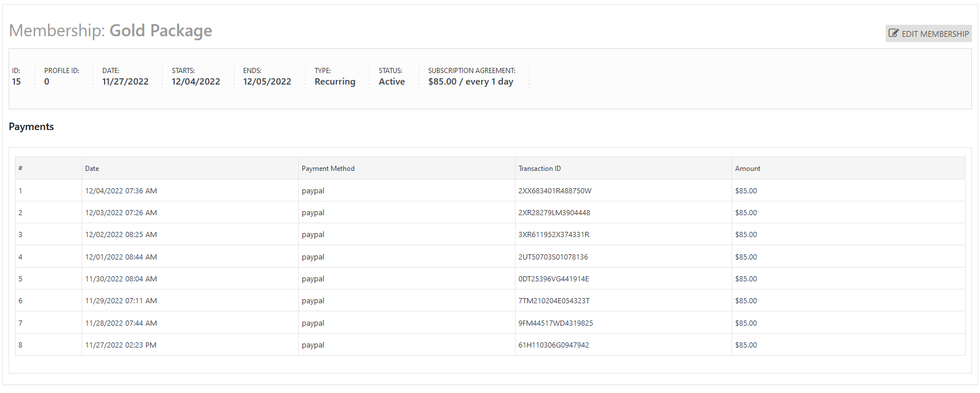Click the Ends date 12/05/2022
The image size is (980, 393).
pyautogui.click(x=267, y=82)
